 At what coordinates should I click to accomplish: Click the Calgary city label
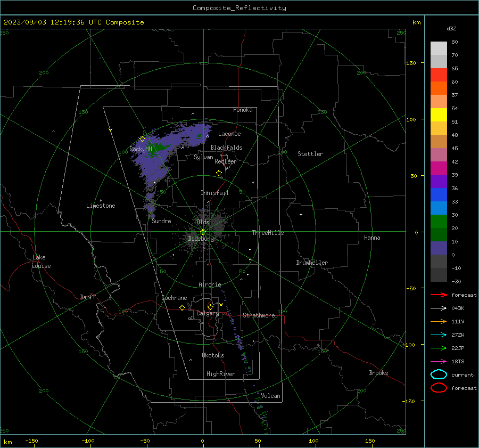point(208,313)
